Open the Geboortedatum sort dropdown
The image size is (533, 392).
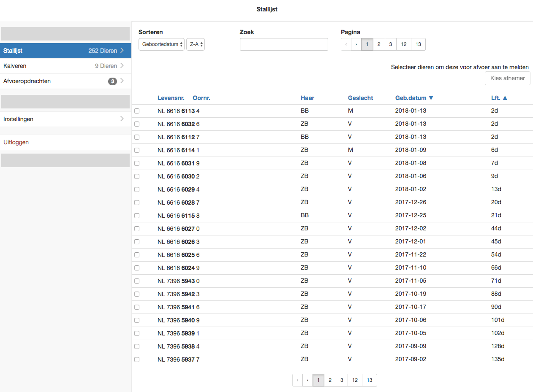point(161,44)
